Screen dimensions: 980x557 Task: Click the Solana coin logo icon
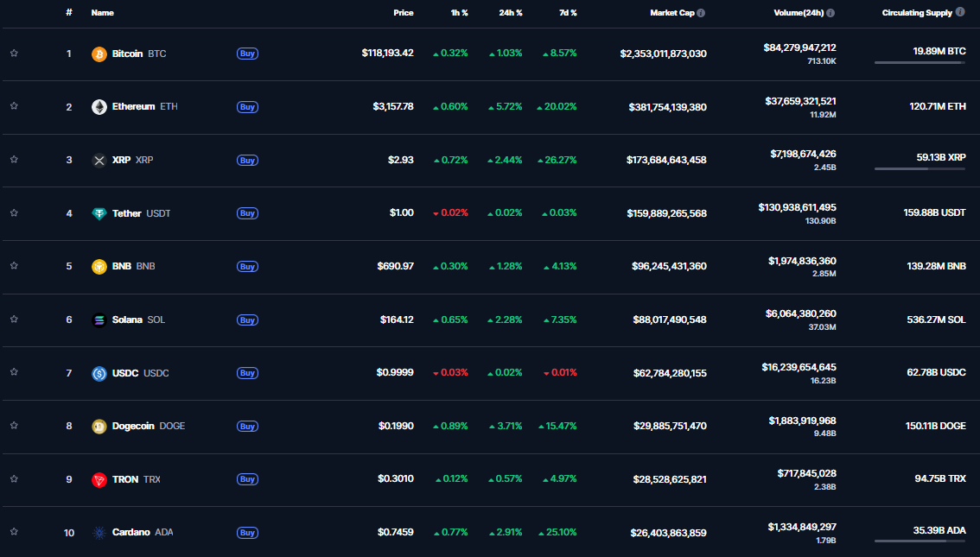tap(99, 320)
